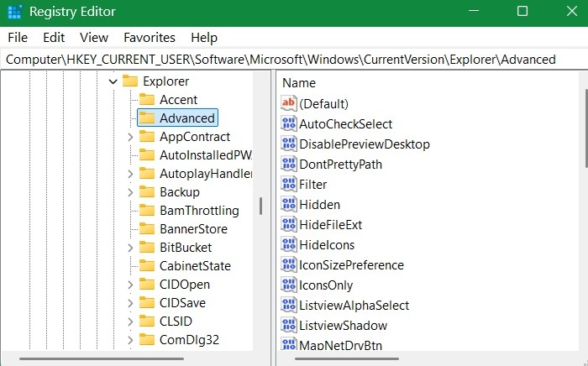Select the BannerStore key label

pyautogui.click(x=193, y=229)
